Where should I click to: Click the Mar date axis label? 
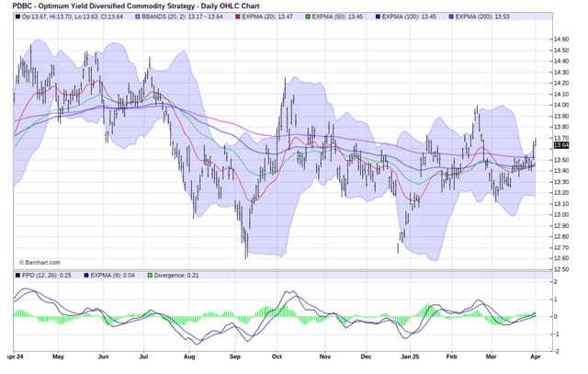pyautogui.click(x=491, y=357)
